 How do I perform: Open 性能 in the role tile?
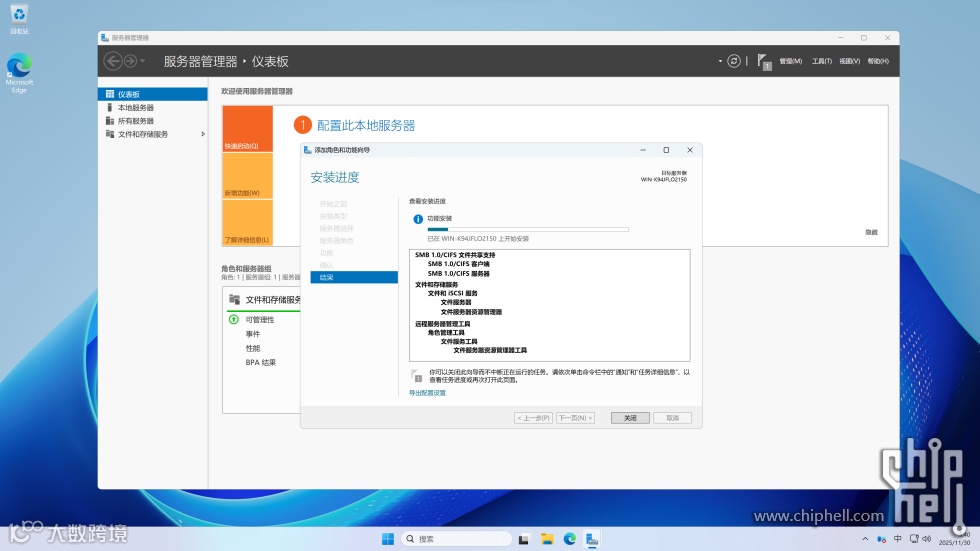(x=252, y=349)
